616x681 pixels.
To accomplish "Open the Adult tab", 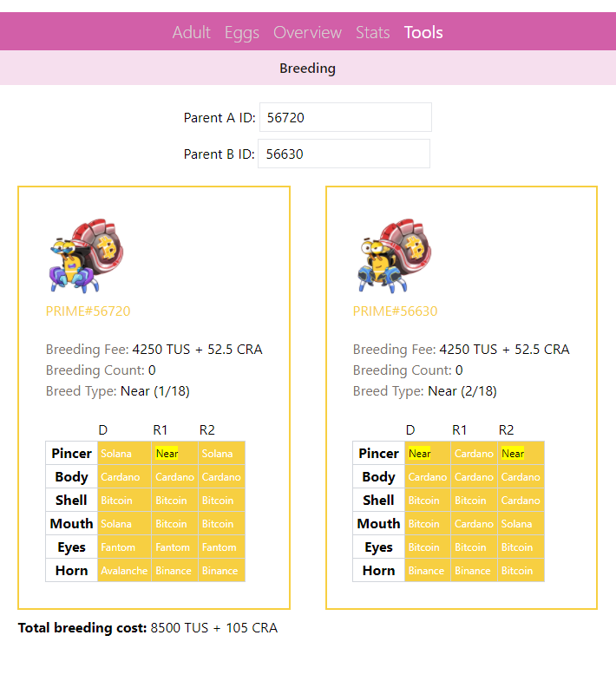I will point(191,33).
